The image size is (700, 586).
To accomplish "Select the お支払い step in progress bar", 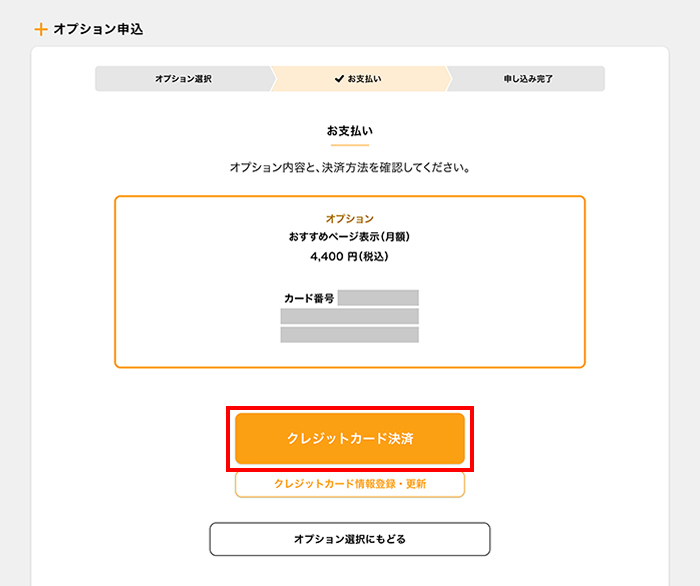I will tap(358, 78).
